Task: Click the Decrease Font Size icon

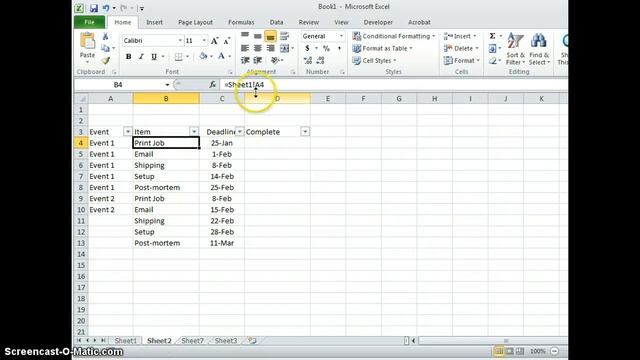Action: pyautogui.click(x=227, y=41)
